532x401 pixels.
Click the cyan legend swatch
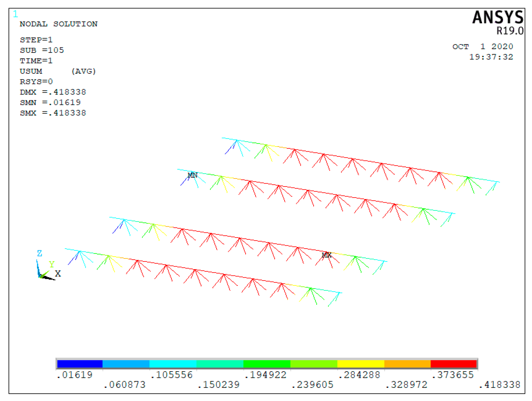[173, 364]
